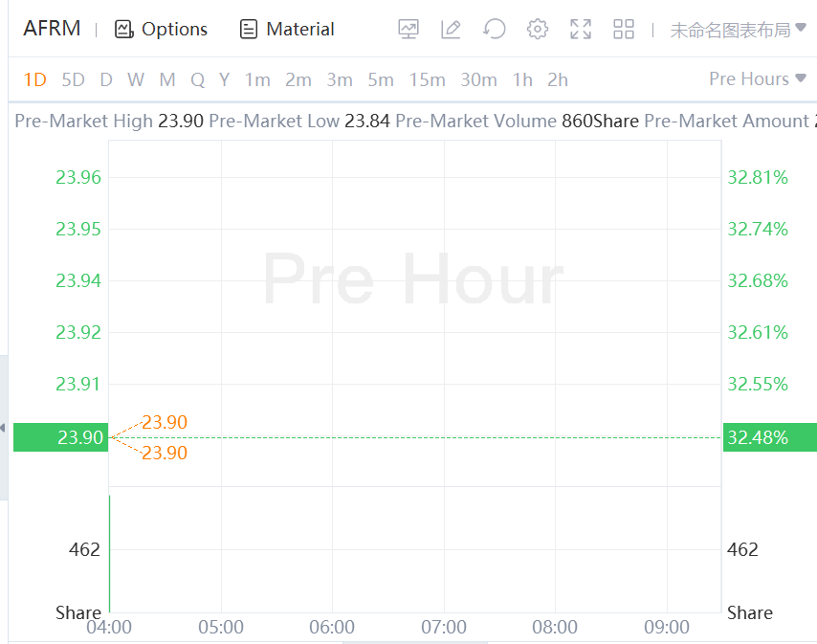The height and width of the screenshot is (644, 817).
Task: Expand chart to fullscreen
Action: click(x=581, y=30)
